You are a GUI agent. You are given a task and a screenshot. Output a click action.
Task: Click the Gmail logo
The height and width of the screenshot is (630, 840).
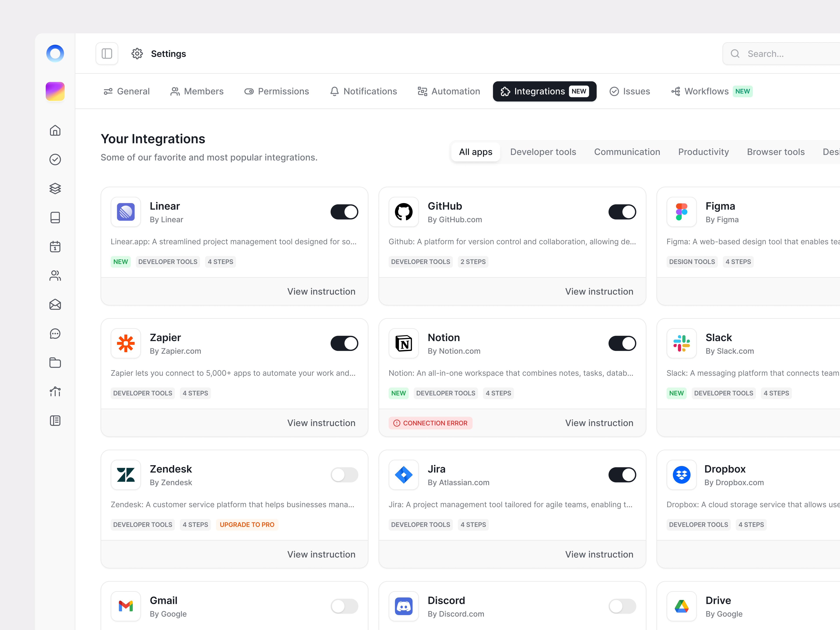[126, 606]
